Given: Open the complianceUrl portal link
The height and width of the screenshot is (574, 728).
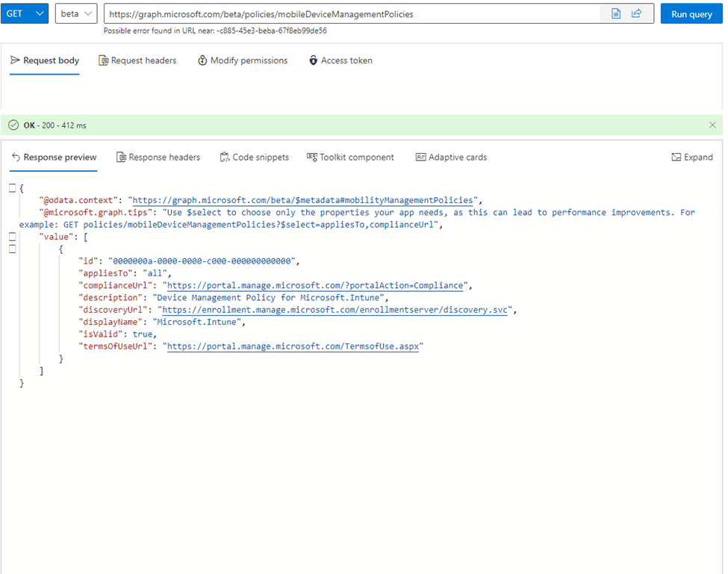Looking at the screenshot, I should [315, 286].
